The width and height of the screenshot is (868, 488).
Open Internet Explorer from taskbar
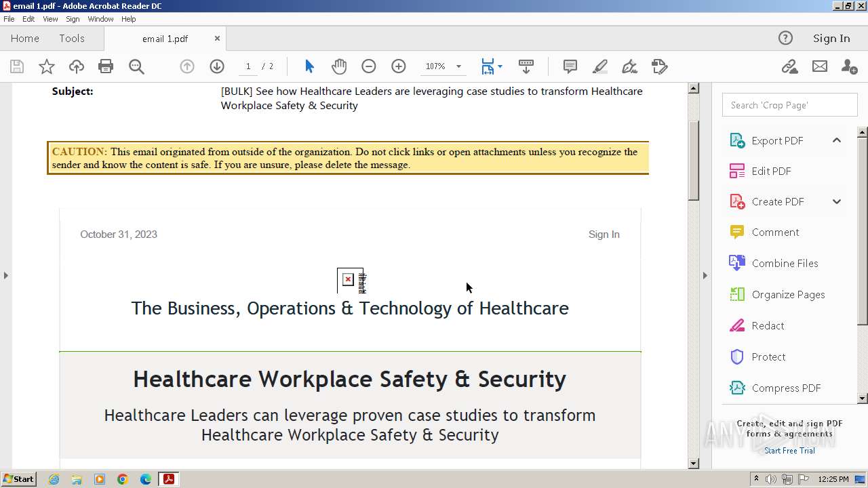click(54, 479)
